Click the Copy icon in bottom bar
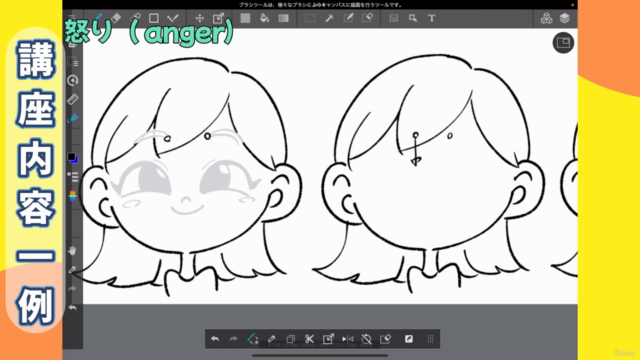 pos(291,339)
